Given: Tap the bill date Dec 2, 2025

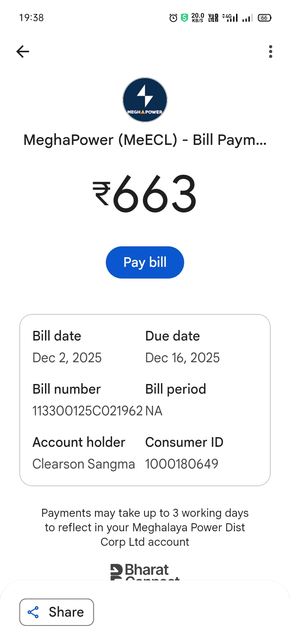Looking at the screenshot, I should [x=67, y=358].
